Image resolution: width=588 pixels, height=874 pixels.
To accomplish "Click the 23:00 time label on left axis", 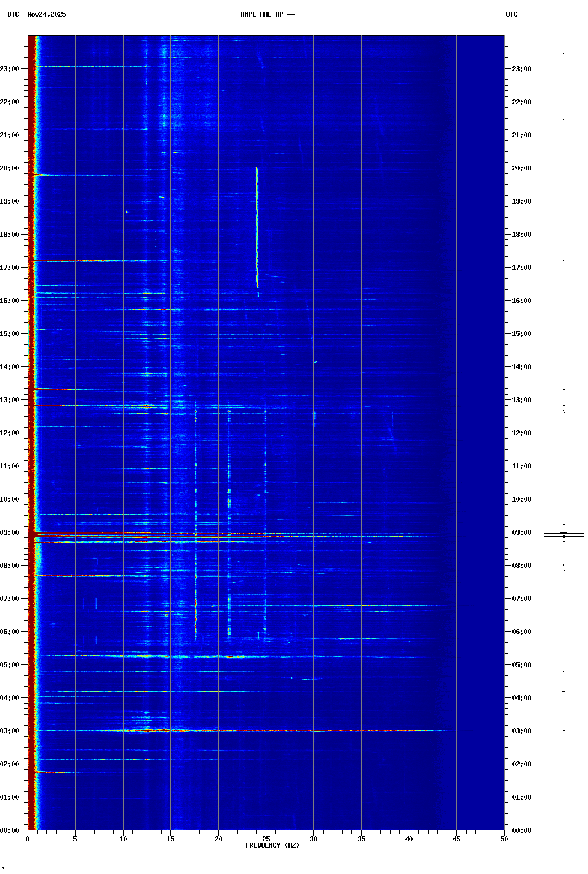I will [9, 69].
